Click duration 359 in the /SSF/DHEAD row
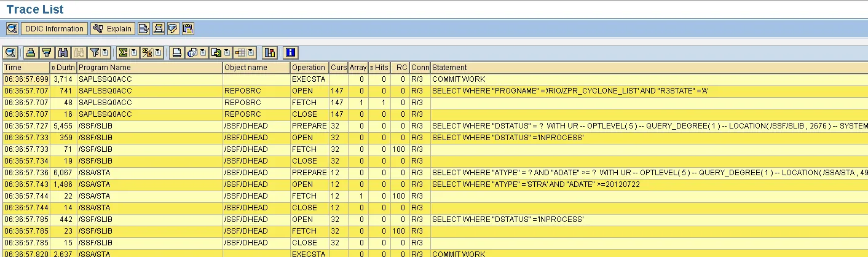The width and height of the screenshot is (868, 257). (63, 138)
